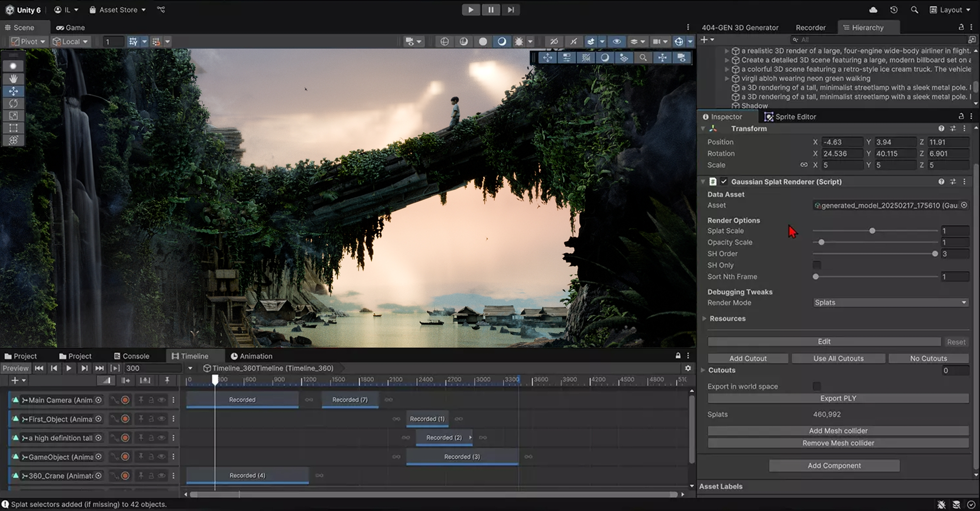Open Timeline settings gear icon
The image size is (980, 511).
click(688, 368)
